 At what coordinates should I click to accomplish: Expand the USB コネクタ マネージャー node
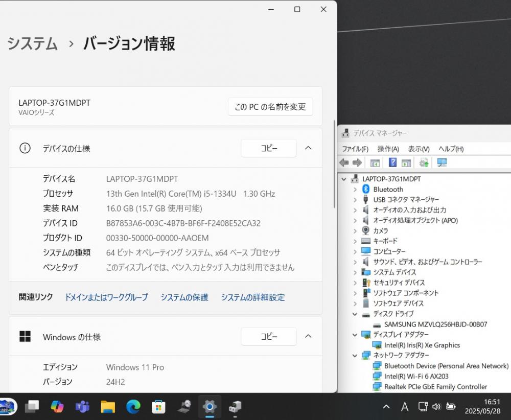[355, 200]
